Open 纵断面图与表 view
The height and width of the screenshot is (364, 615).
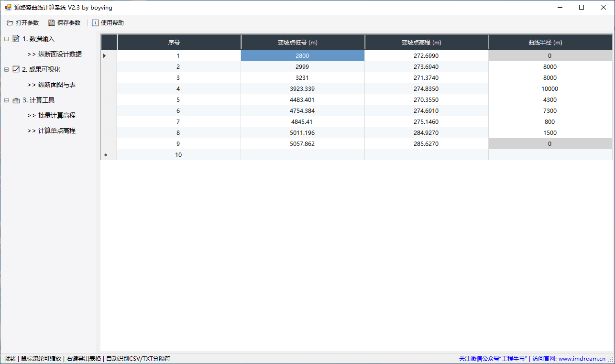click(57, 85)
